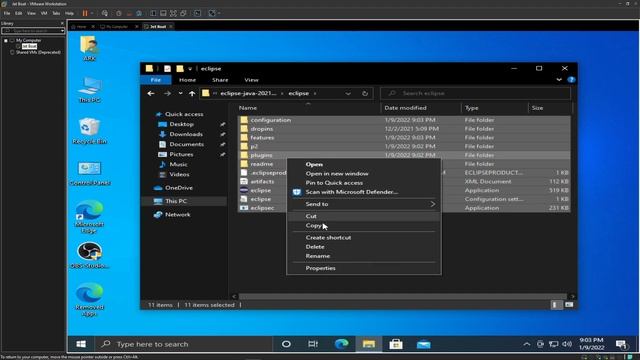The image size is (640, 360).
Task: Select the artifacts XML file
Action: (x=262, y=181)
